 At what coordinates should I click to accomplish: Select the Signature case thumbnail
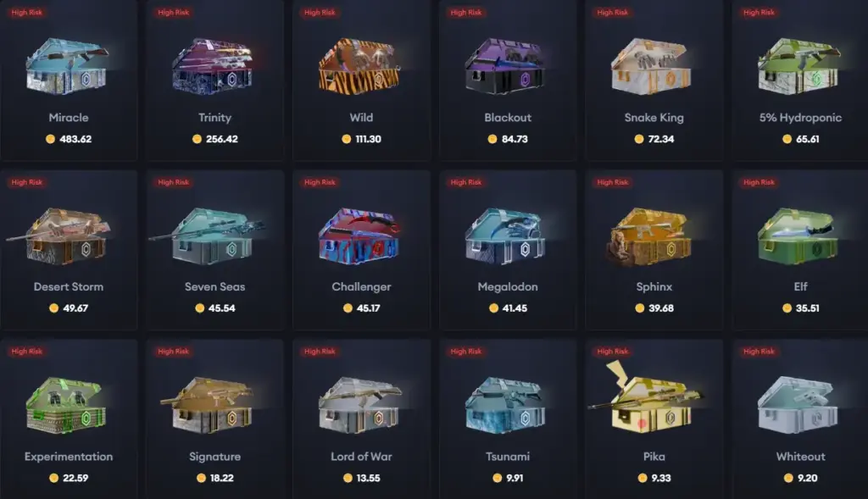point(208,406)
